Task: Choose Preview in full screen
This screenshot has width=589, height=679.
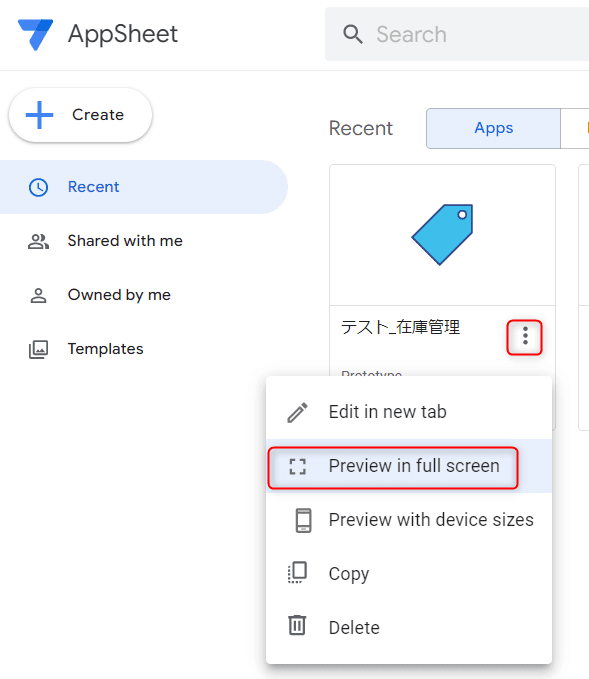Action: click(x=409, y=466)
